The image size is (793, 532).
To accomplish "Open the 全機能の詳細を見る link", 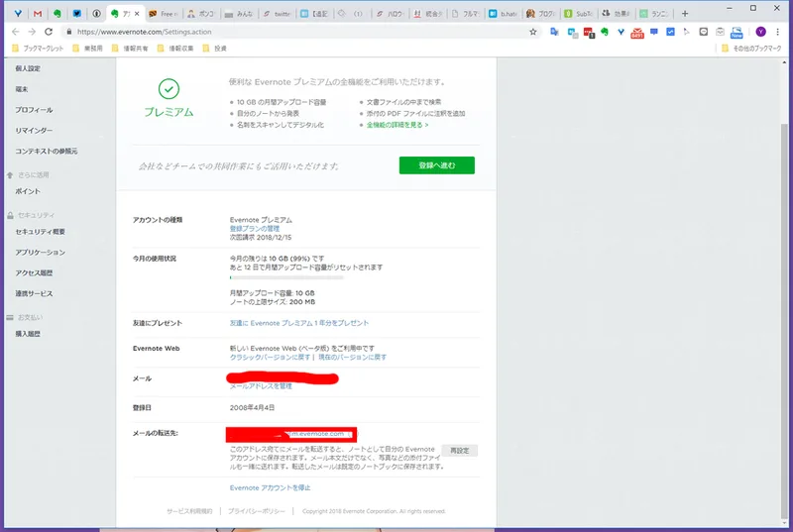I will 397,125.
